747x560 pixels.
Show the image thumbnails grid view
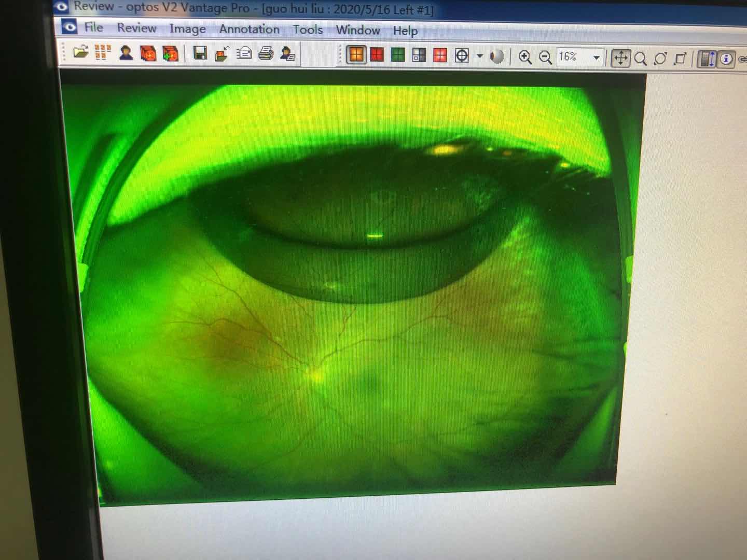pyautogui.click(x=103, y=52)
